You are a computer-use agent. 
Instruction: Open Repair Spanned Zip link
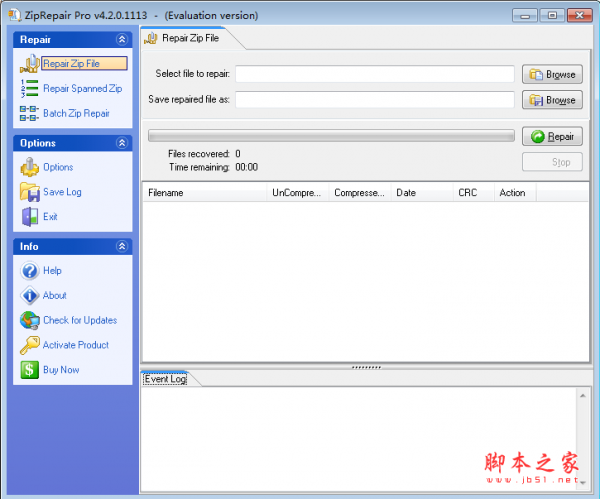point(83,88)
